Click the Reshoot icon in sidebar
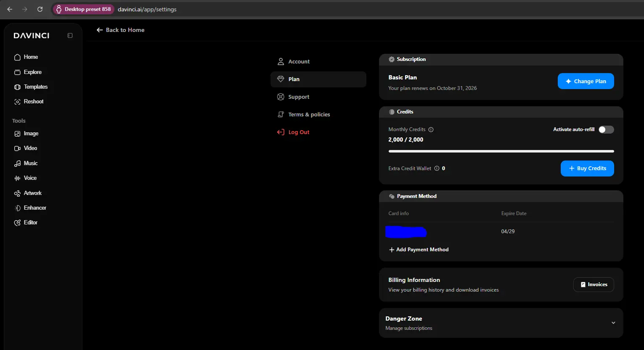Image resolution: width=644 pixels, height=350 pixels. pos(17,102)
